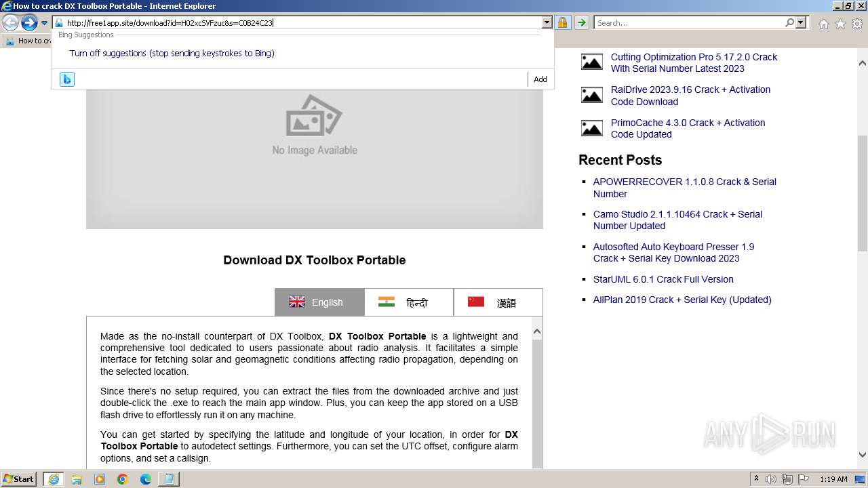Click the Add search provider button

coord(540,79)
